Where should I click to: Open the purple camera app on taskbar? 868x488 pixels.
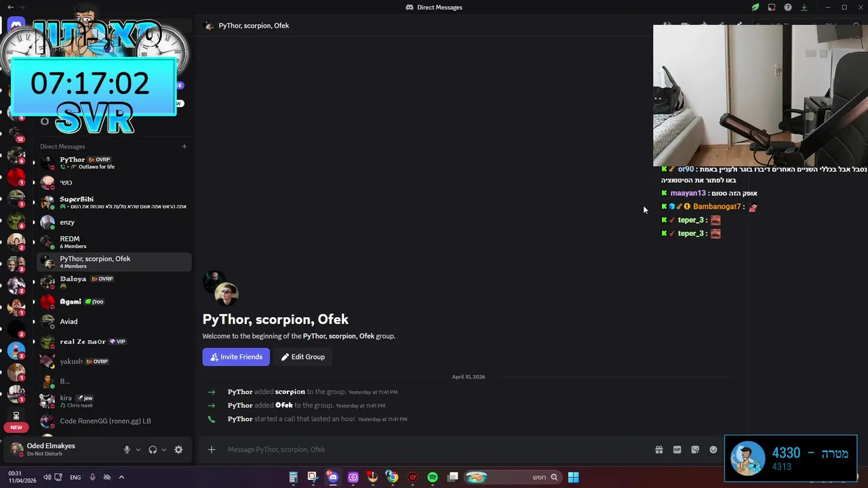(x=353, y=477)
